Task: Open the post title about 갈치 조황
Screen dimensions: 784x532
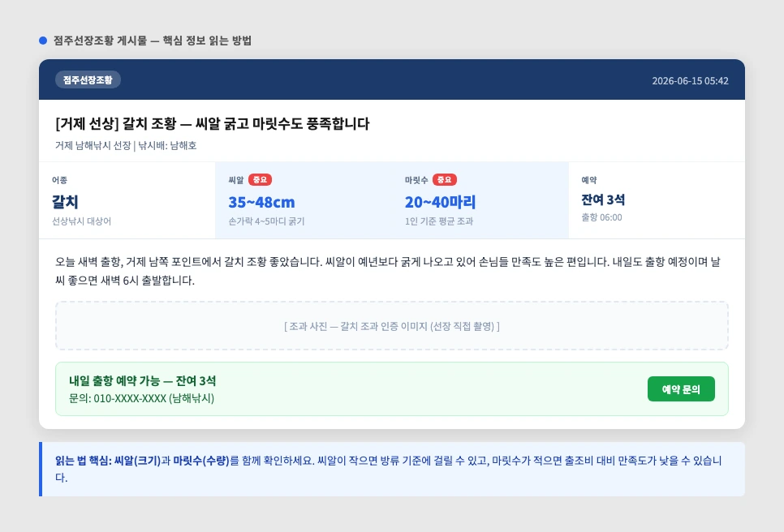Action: pos(213,124)
